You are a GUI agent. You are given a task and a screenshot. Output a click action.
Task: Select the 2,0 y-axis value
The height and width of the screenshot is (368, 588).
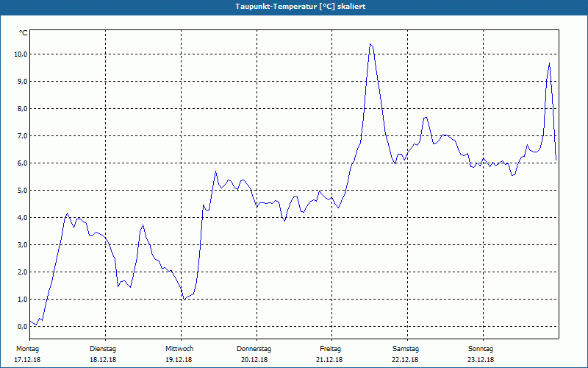(x=22, y=272)
